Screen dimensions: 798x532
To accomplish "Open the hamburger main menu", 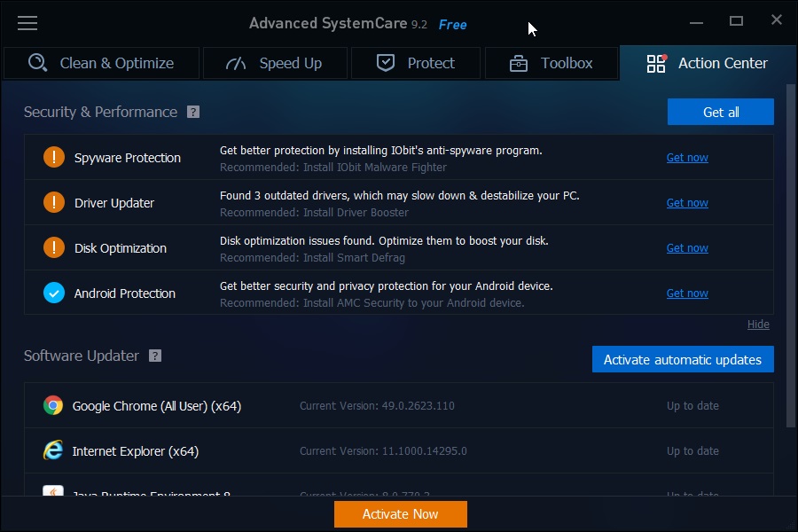I will [27, 23].
